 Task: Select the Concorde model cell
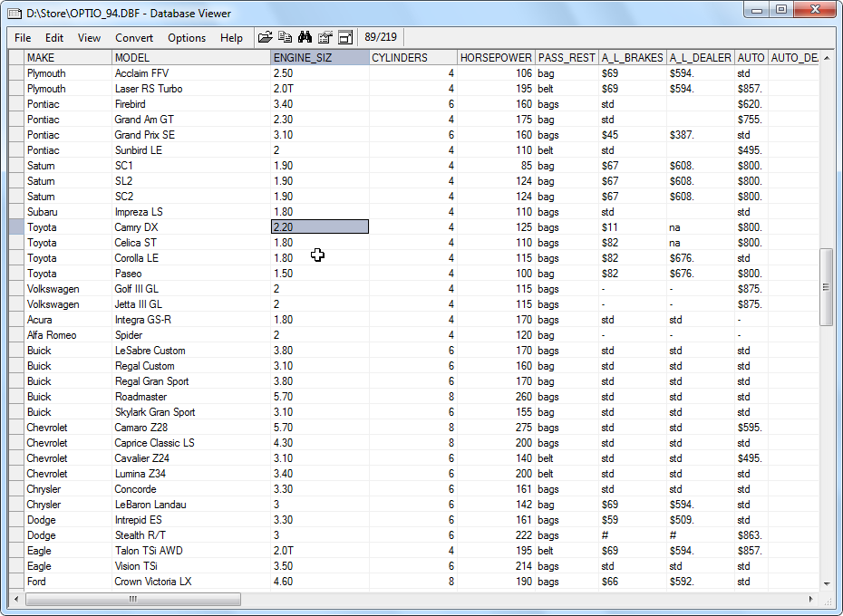coord(191,489)
